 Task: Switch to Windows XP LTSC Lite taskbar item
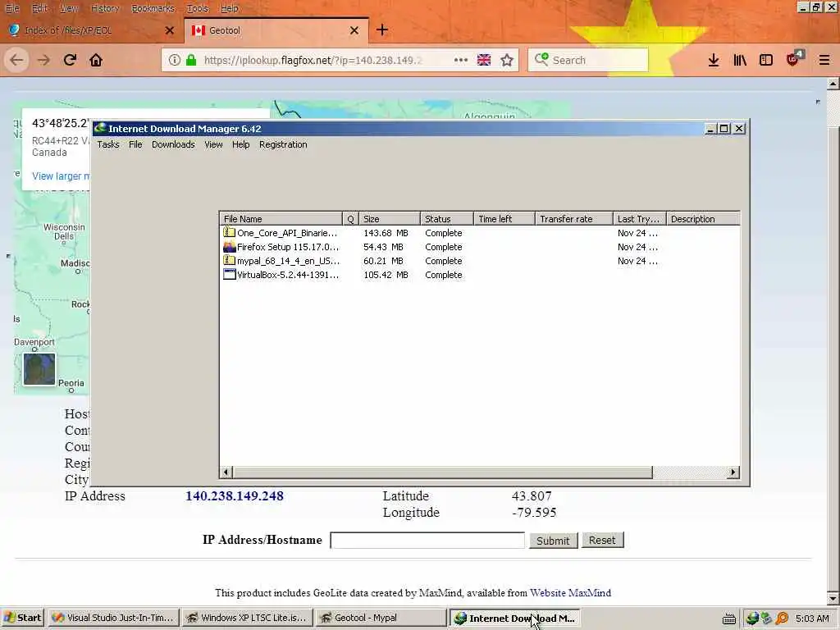click(x=246, y=618)
